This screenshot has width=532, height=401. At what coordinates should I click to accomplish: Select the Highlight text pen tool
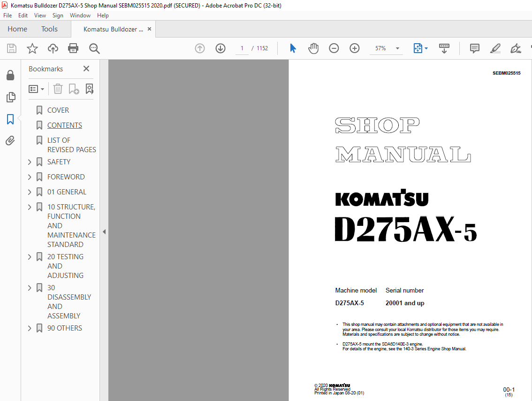(495, 48)
